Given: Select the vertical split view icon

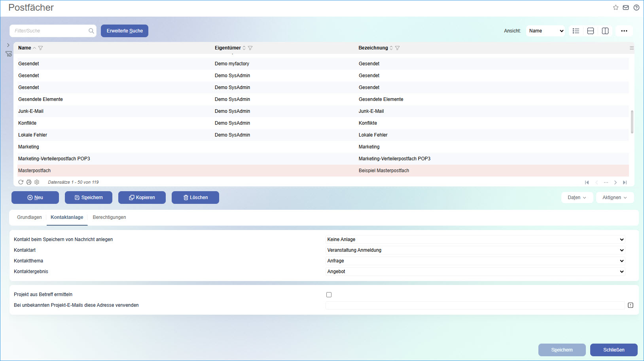Looking at the screenshot, I should point(605,31).
